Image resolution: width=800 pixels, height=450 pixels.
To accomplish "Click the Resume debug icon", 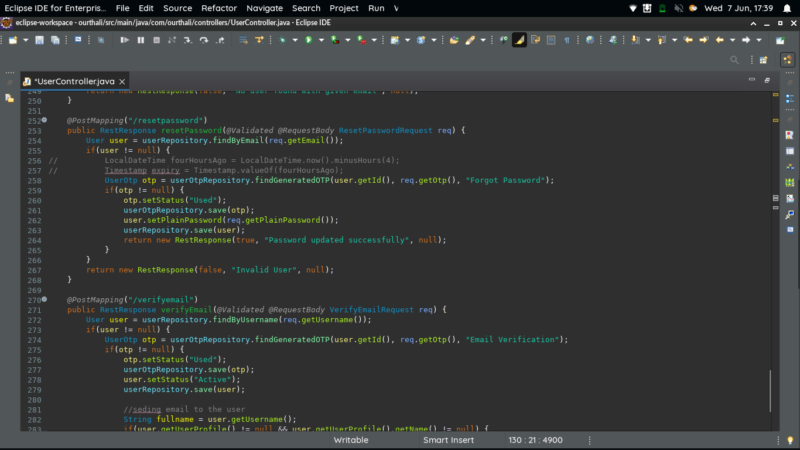I will [x=124, y=40].
